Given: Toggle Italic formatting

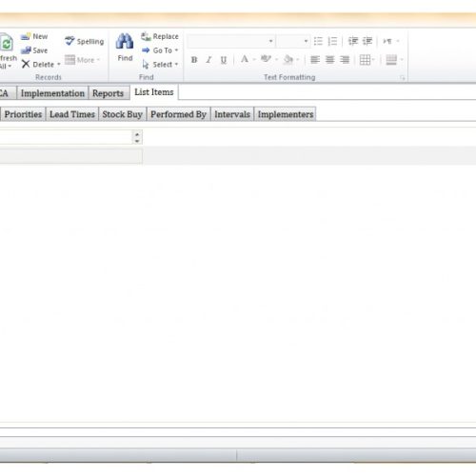Looking at the screenshot, I should (x=208, y=60).
